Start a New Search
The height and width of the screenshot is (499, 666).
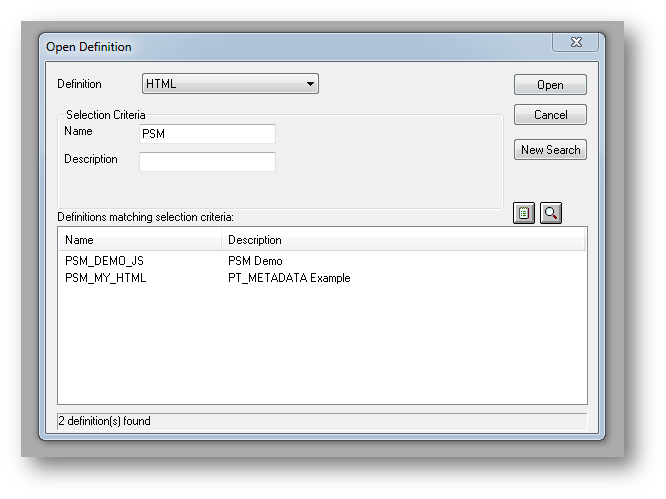[550, 150]
